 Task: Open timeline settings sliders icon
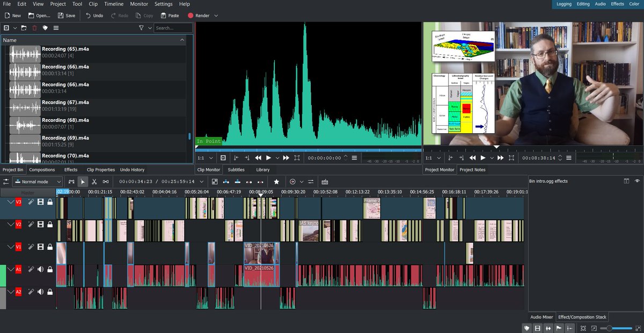6,182
